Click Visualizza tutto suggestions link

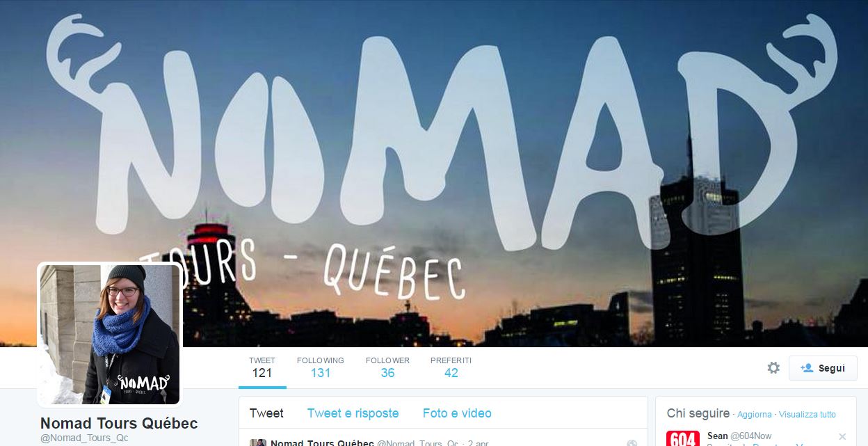[x=807, y=415]
